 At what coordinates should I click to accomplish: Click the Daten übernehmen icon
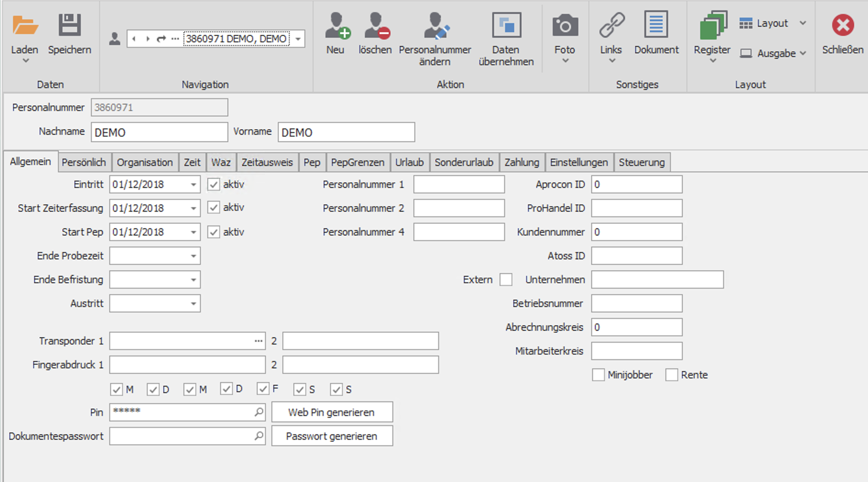click(506, 26)
